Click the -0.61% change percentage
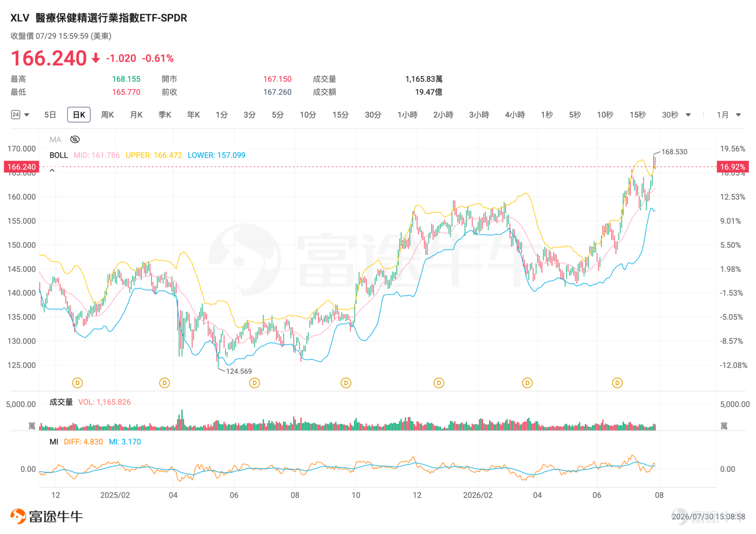756x534 pixels. click(158, 59)
